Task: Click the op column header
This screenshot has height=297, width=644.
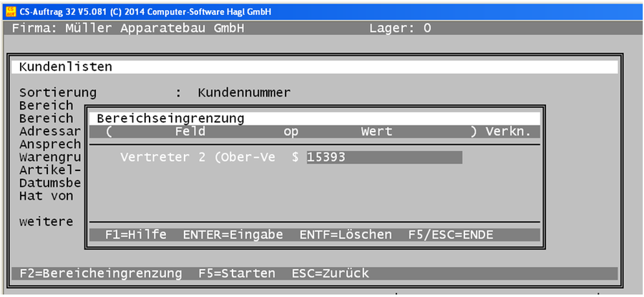Action: pos(291,132)
